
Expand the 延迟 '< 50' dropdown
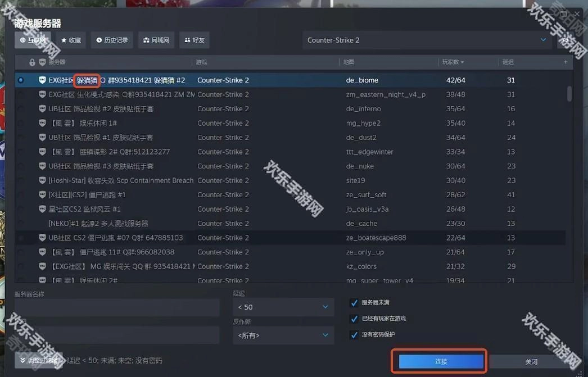click(x=283, y=307)
